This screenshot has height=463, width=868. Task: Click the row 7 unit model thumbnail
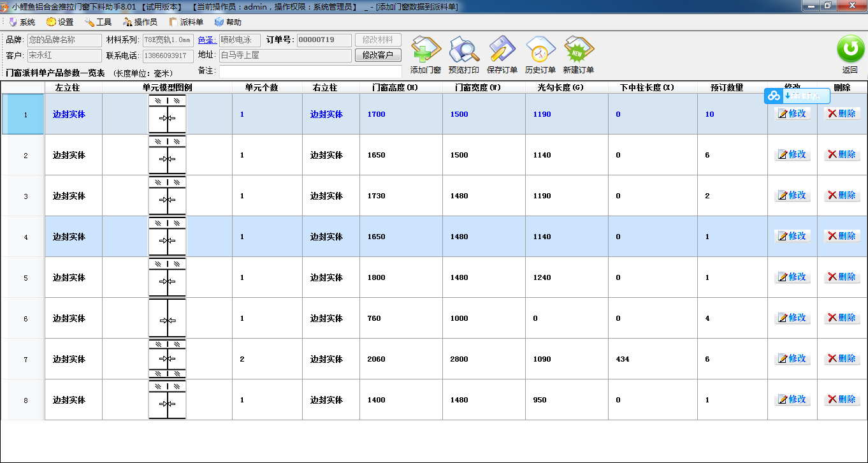point(167,359)
